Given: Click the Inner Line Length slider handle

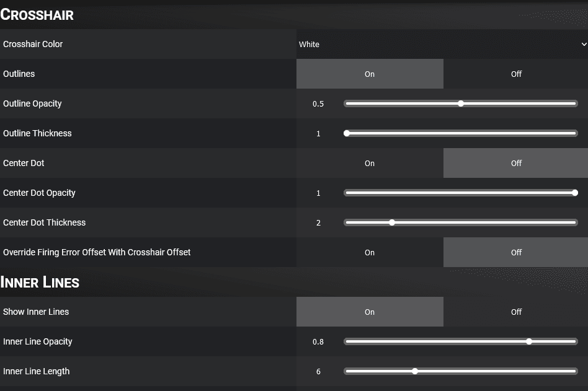Looking at the screenshot, I should pos(414,371).
